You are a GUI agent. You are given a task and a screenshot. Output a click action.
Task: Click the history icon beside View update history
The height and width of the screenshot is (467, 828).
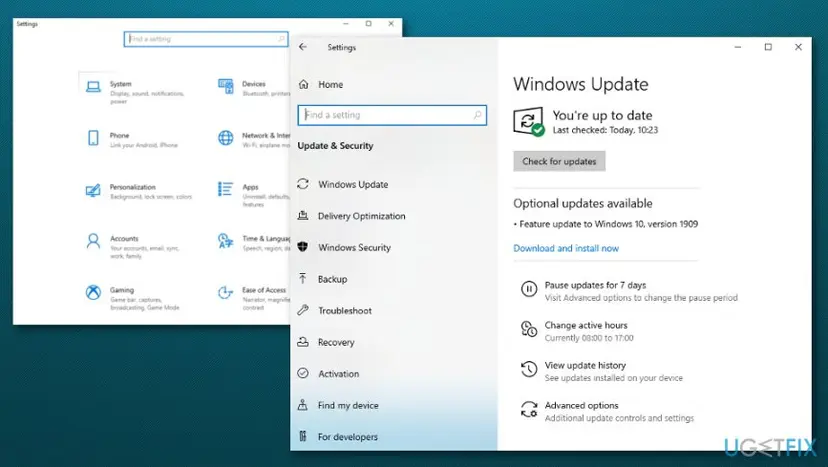click(529, 369)
